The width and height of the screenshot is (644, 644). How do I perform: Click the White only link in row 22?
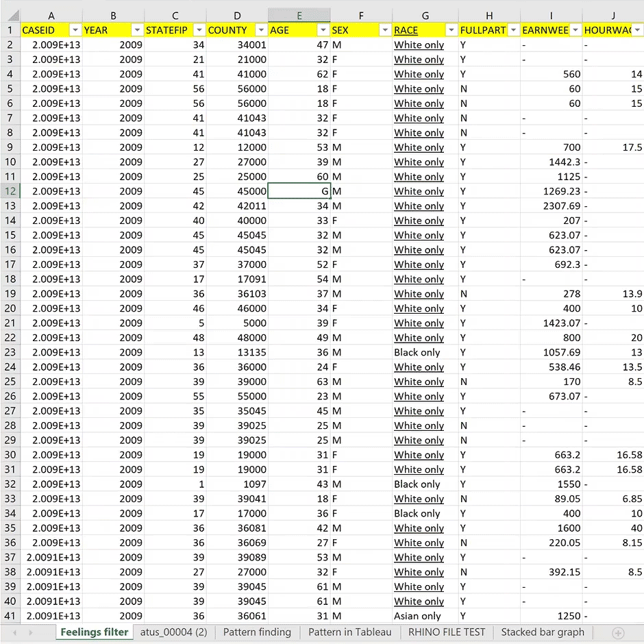tap(419, 338)
